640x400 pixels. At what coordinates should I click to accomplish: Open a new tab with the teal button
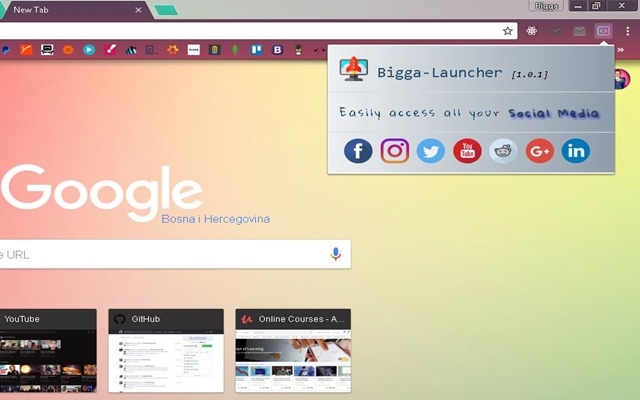pos(166,10)
